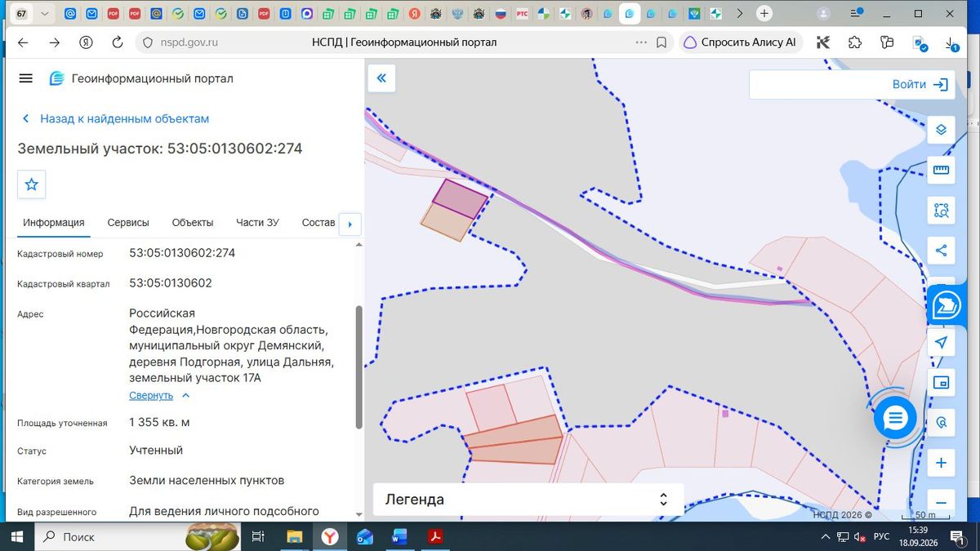Switch to the Состав tab
This screenshot has width=980, height=551.
point(318,223)
